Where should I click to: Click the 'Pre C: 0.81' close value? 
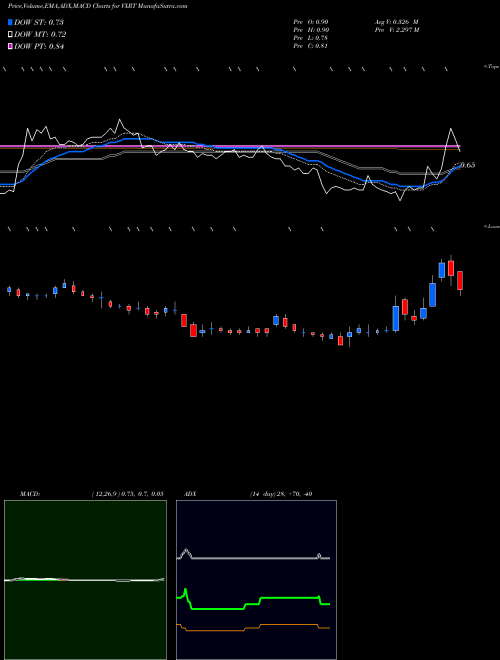pos(311,46)
